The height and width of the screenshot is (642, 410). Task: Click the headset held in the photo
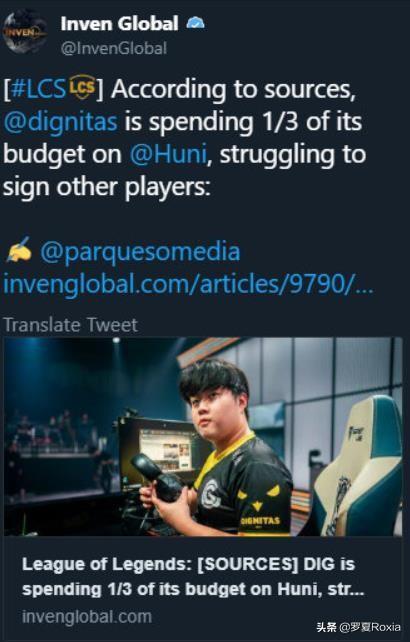[x=157, y=477]
